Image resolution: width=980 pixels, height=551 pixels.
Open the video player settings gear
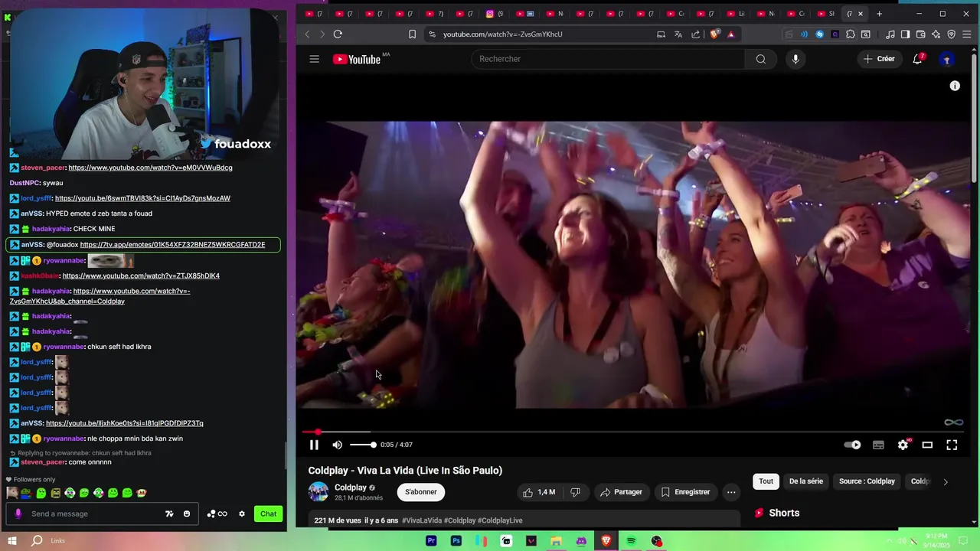pyautogui.click(x=903, y=445)
